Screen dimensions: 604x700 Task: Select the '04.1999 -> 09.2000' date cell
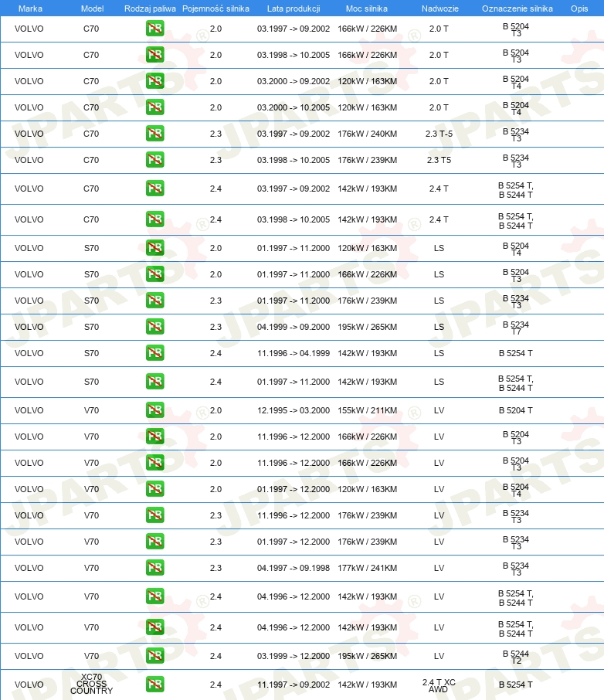click(x=294, y=327)
